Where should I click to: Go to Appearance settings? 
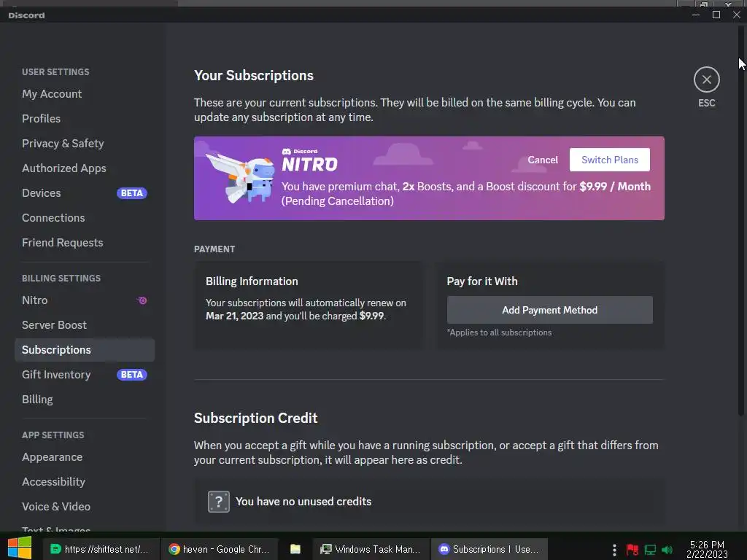point(53,456)
